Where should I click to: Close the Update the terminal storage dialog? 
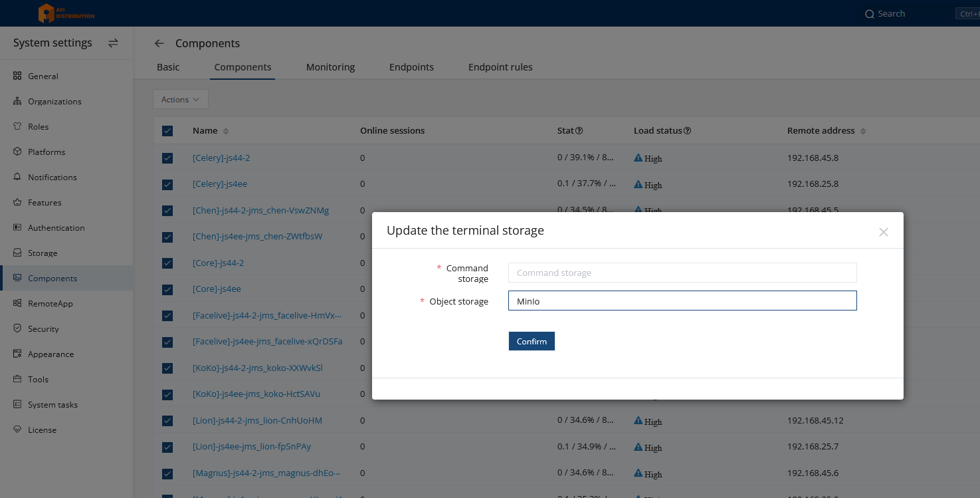click(x=883, y=232)
